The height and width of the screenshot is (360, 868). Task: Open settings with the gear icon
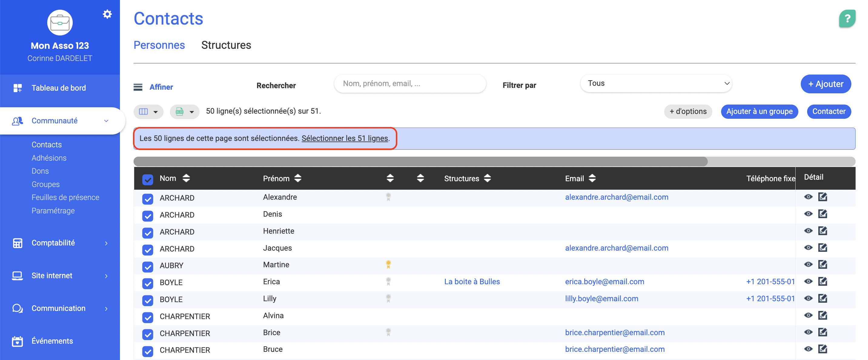(x=107, y=14)
